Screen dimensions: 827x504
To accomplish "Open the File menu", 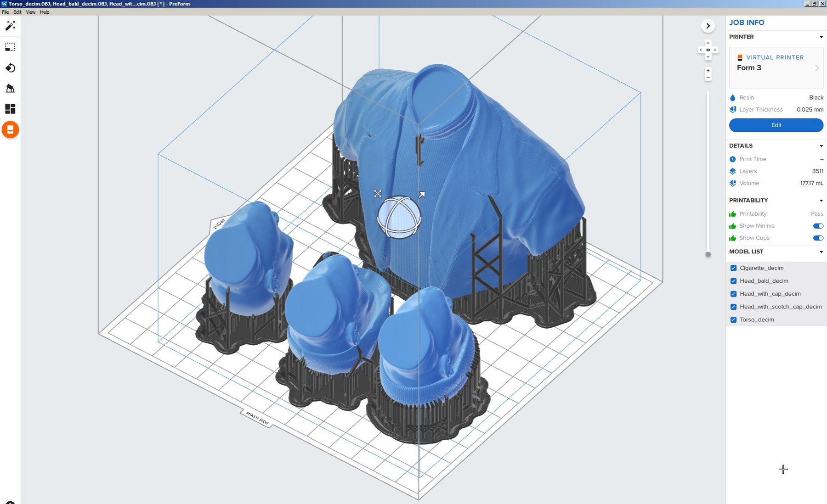I will [x=5, y=12].
